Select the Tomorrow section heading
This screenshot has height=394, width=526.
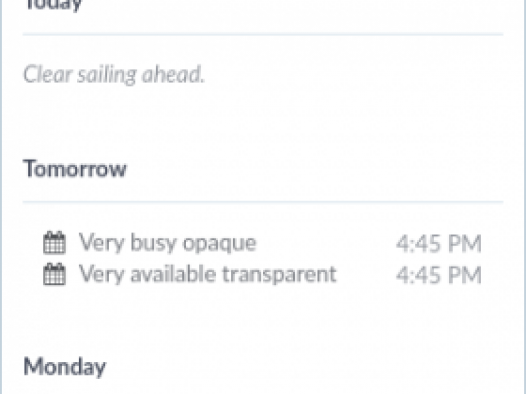(75, 168)
